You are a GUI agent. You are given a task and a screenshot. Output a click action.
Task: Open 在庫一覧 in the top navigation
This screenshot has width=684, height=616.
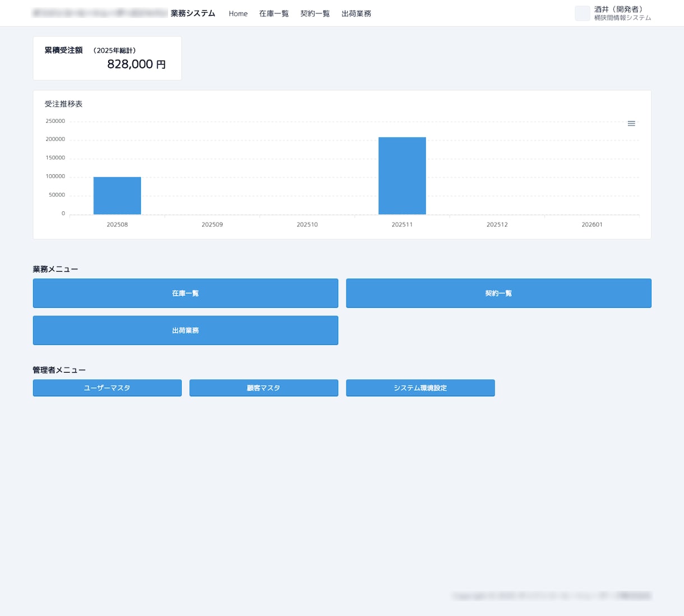pos(274,13)
